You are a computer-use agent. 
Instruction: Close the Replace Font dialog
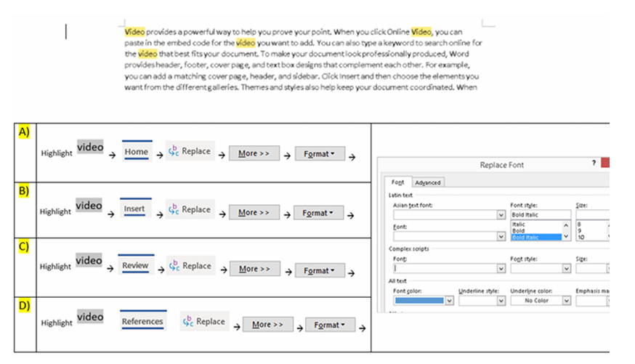click(x=605, y=164)
